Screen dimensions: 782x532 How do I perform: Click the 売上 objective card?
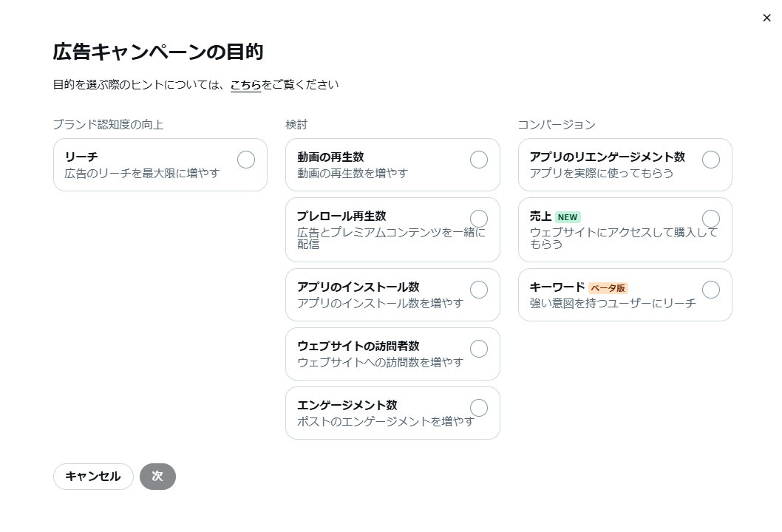625,229
